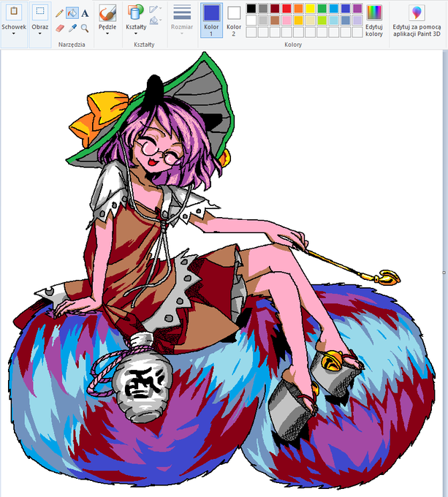Pick the black color swatch
The width and height of the screenshot is (448, 497).
251,9
